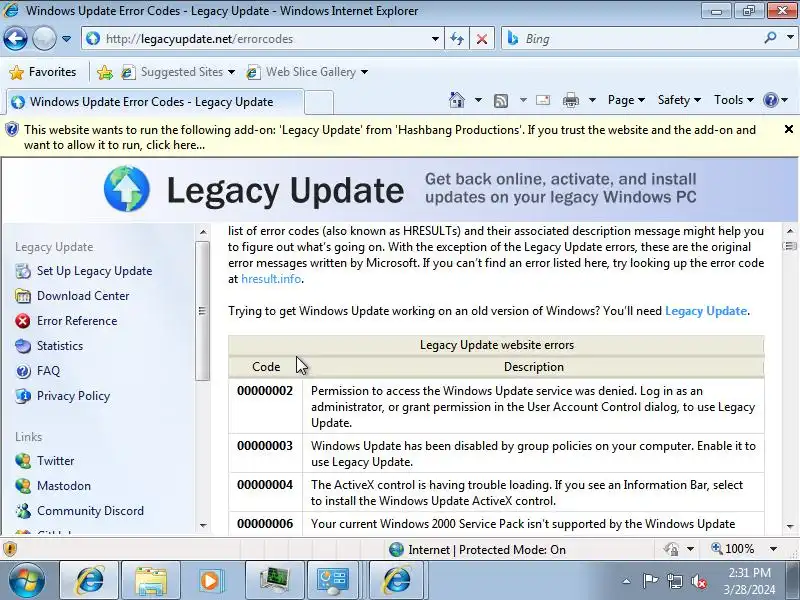This screenshot has height=600, width=800.
Task: Click the Twitter link icon
Action: (23, 461)
